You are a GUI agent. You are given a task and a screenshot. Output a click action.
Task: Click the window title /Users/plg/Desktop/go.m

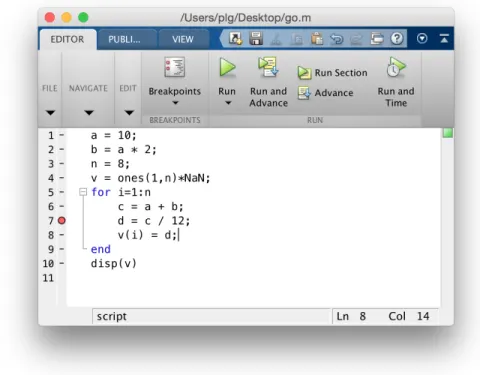[x=246, y=17]
